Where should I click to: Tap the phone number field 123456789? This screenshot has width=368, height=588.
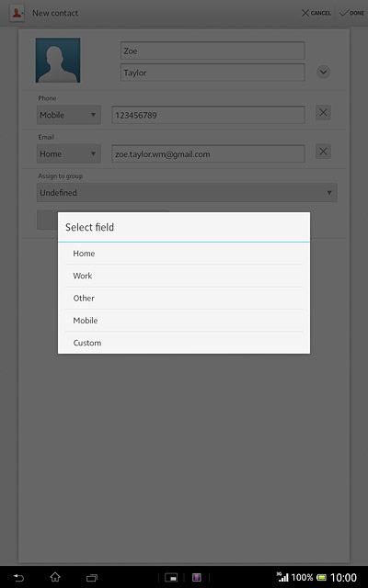tap(208, 115)
